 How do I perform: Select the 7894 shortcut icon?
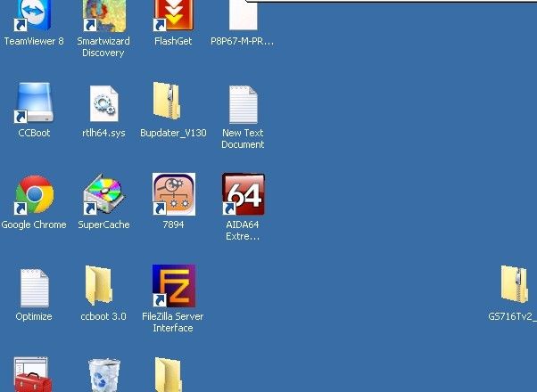[x=174, y=194]
